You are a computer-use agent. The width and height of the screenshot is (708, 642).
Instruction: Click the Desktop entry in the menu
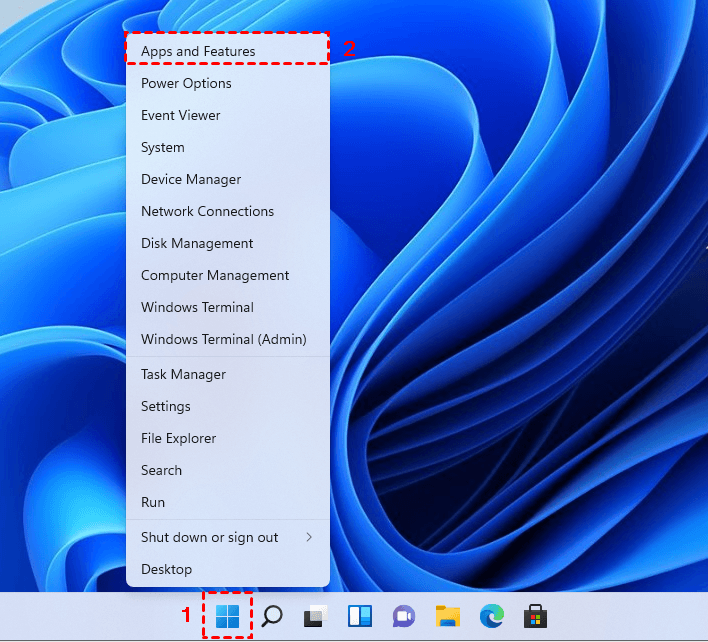[166, 569]
